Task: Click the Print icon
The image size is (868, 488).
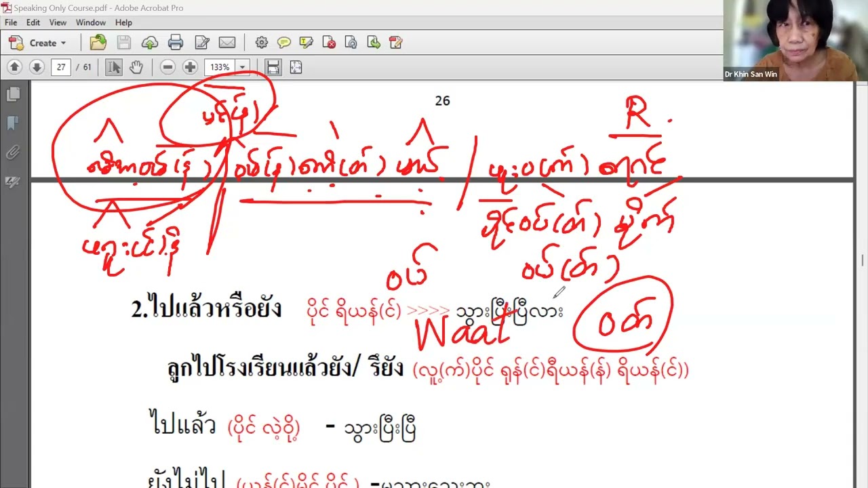Action: tap(176, 43)
